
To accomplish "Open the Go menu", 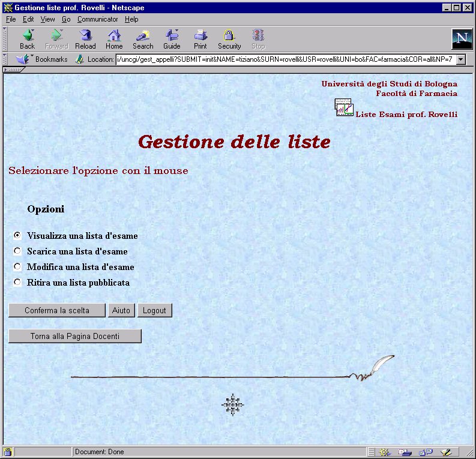I will tap(66, 19).
